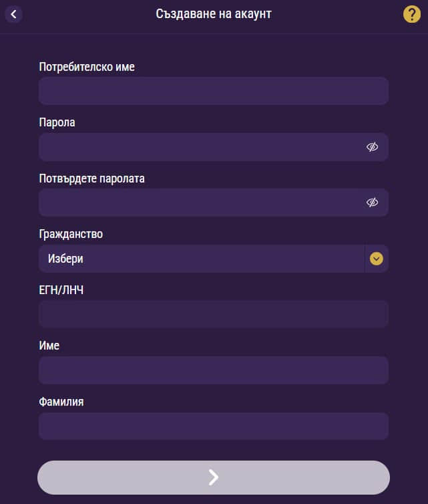Click the Гражданство label text
Screen dimensions: 428x504
pos(71,235)
